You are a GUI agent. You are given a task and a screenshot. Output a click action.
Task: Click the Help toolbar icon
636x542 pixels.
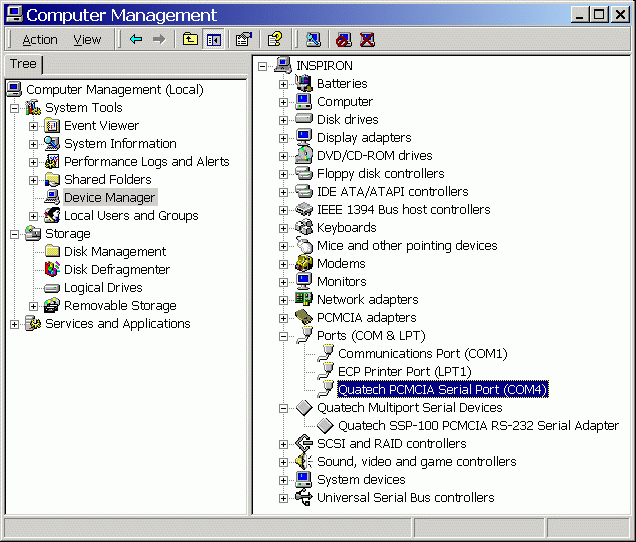(x=275, y=39)
